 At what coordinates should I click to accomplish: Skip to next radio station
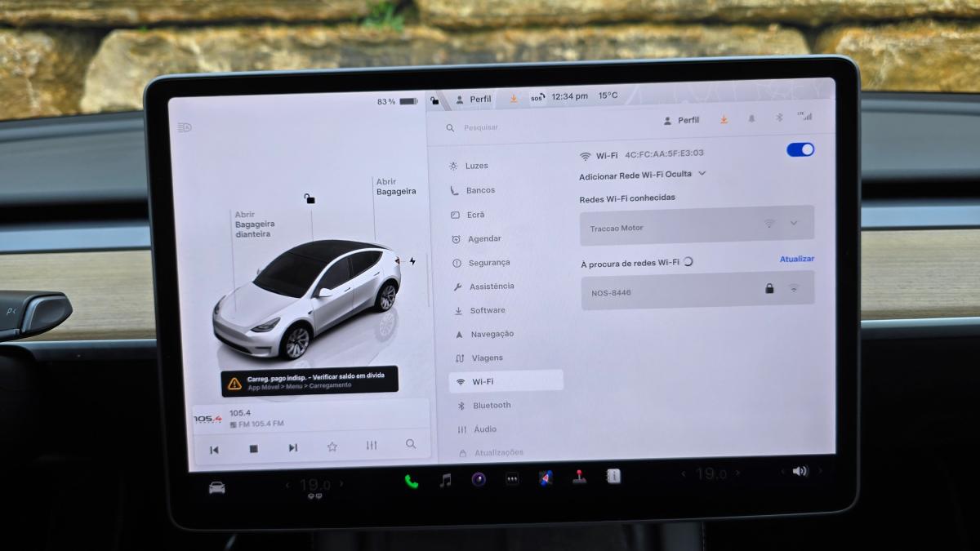pyautogui.click(x=292, y=447)
